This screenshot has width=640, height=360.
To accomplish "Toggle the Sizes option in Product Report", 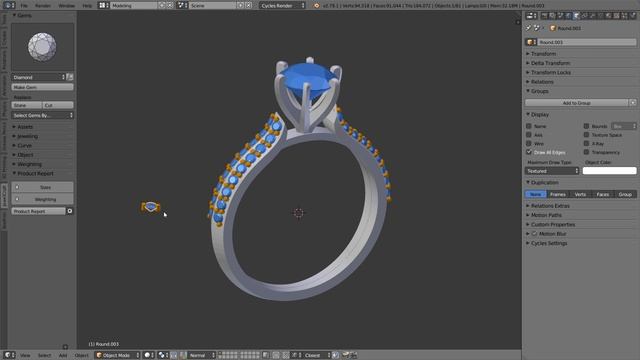I will (x=42, y=187).
